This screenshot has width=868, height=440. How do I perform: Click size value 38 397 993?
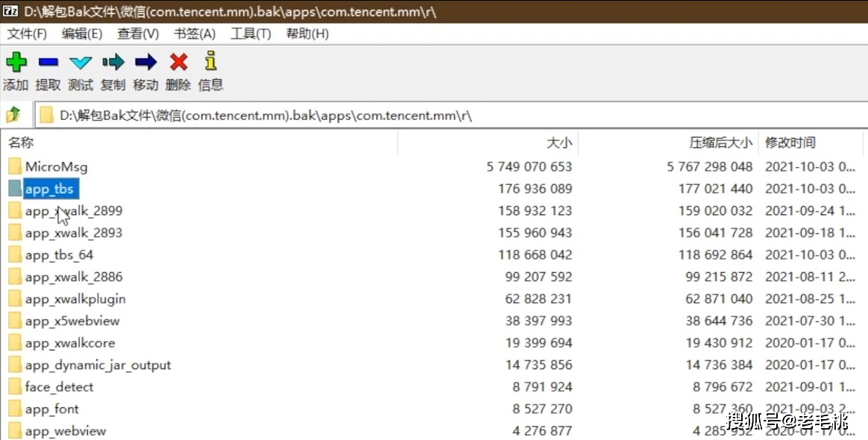538,321
